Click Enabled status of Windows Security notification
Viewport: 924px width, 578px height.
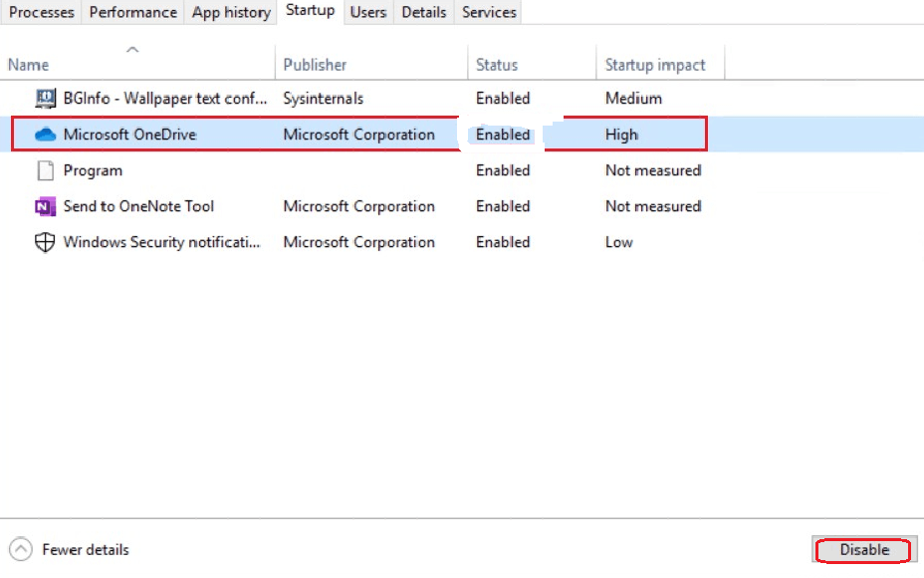coord(503,242)
